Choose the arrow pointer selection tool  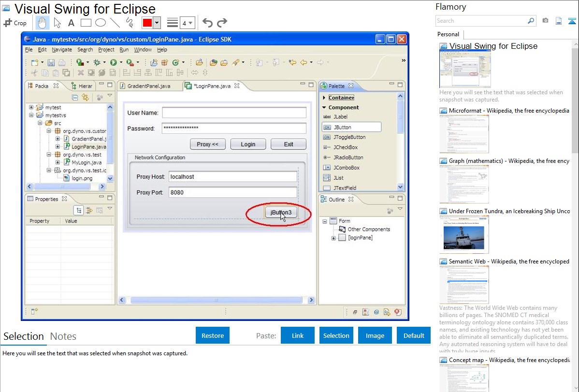point(57,23)
